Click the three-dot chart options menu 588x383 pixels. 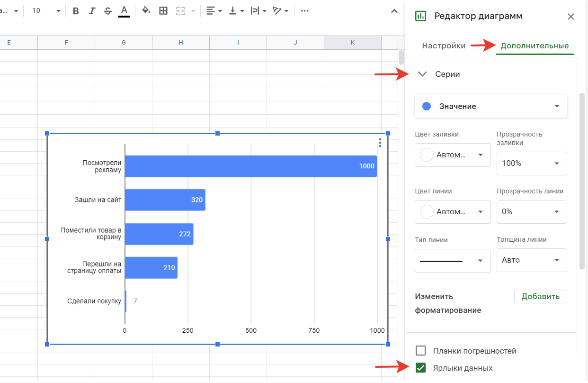click(380, 143)
